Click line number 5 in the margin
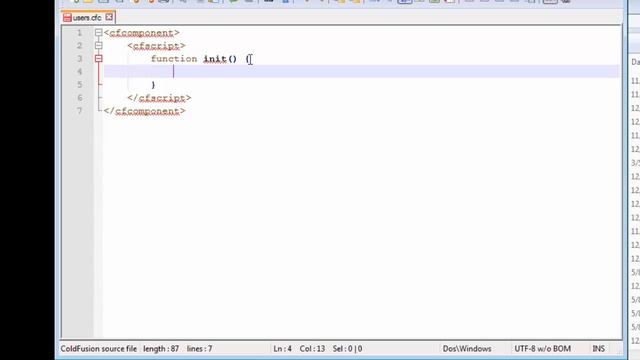Image resolution: width=640 pixels, height=360 pixels. 80,85
